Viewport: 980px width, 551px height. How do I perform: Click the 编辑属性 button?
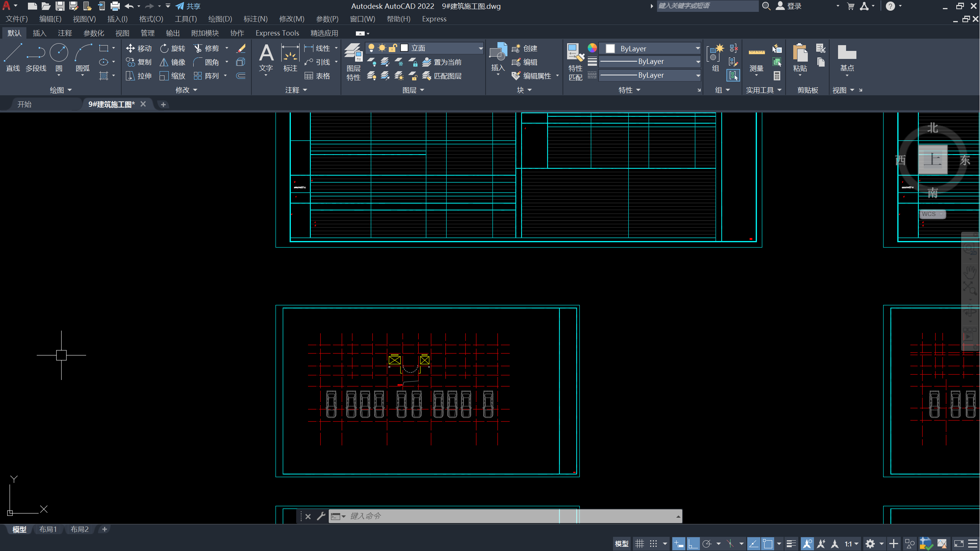tap(532, 76)
